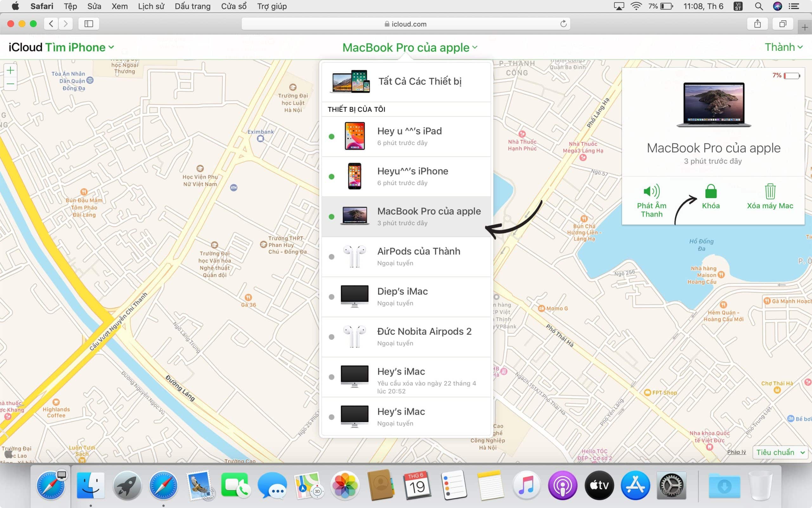Expand the Tìm iPhone app dropdown
The height and width of the screenshot is (508, 812).
(80, 47)
